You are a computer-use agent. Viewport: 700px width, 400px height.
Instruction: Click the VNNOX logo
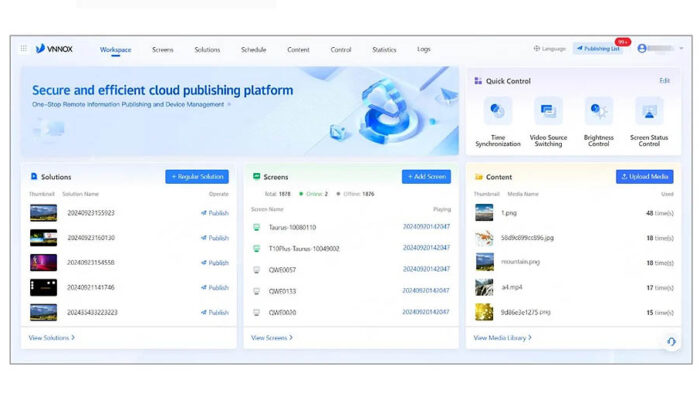coord(54,49)
